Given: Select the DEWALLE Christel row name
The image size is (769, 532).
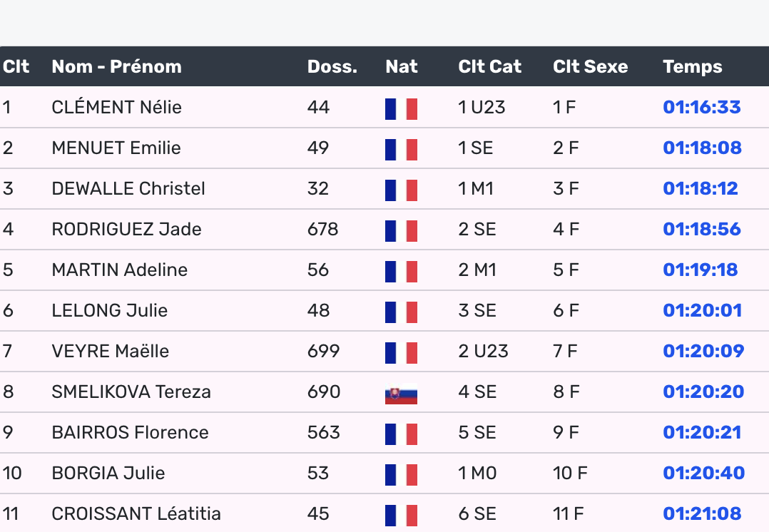Looking at the screenshot, I should click(x=128, y=189).
